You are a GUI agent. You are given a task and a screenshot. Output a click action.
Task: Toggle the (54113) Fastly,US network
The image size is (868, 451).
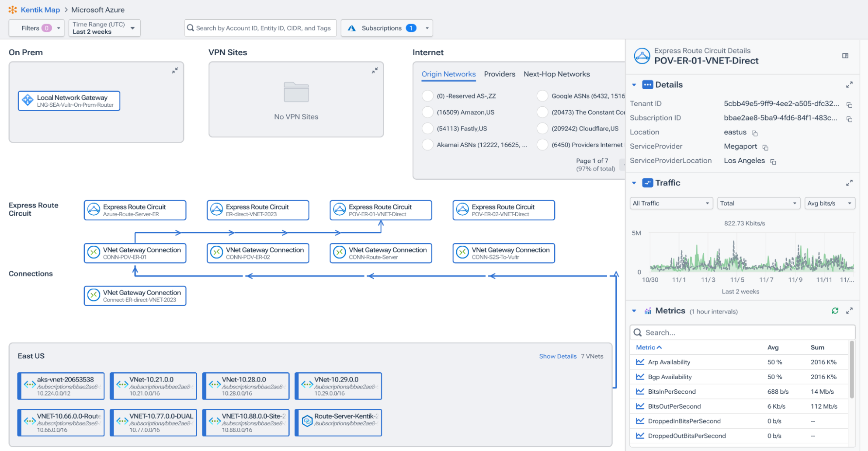pos(427,129)
